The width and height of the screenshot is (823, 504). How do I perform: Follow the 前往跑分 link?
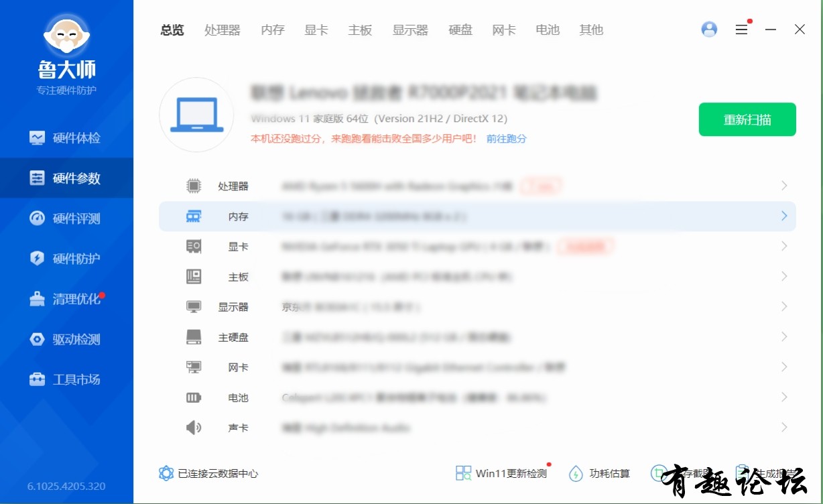pos(507,139)
